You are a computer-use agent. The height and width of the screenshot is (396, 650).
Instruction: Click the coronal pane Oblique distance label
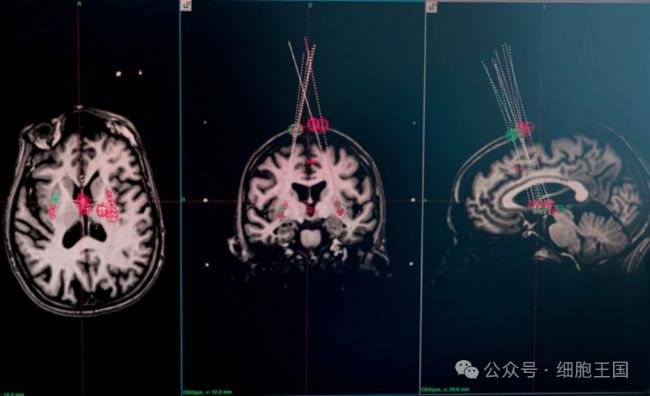207,391
